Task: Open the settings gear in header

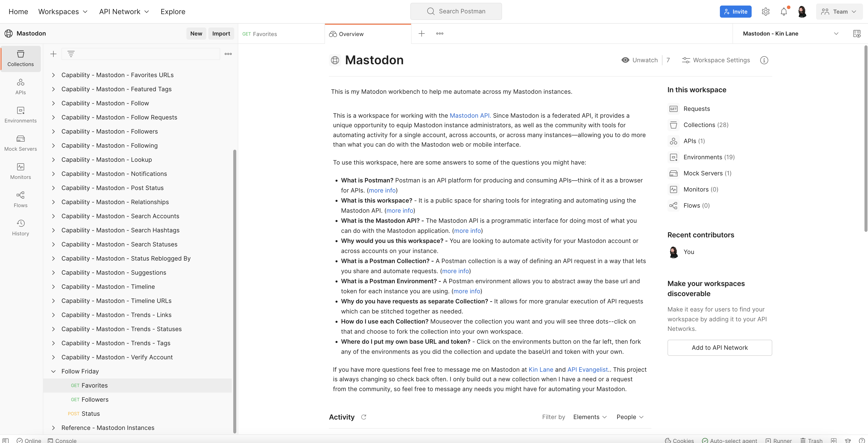Action: click(x=765, y=11)
